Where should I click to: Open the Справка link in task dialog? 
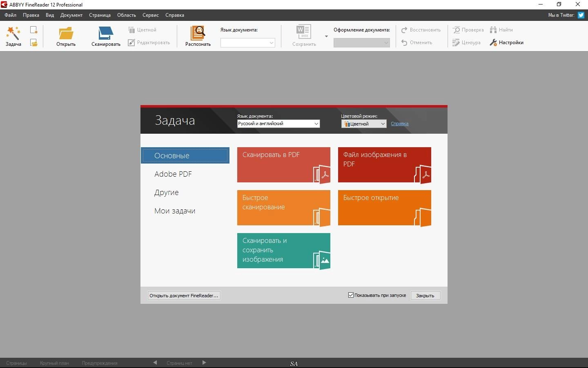click(x=399, y=123)
